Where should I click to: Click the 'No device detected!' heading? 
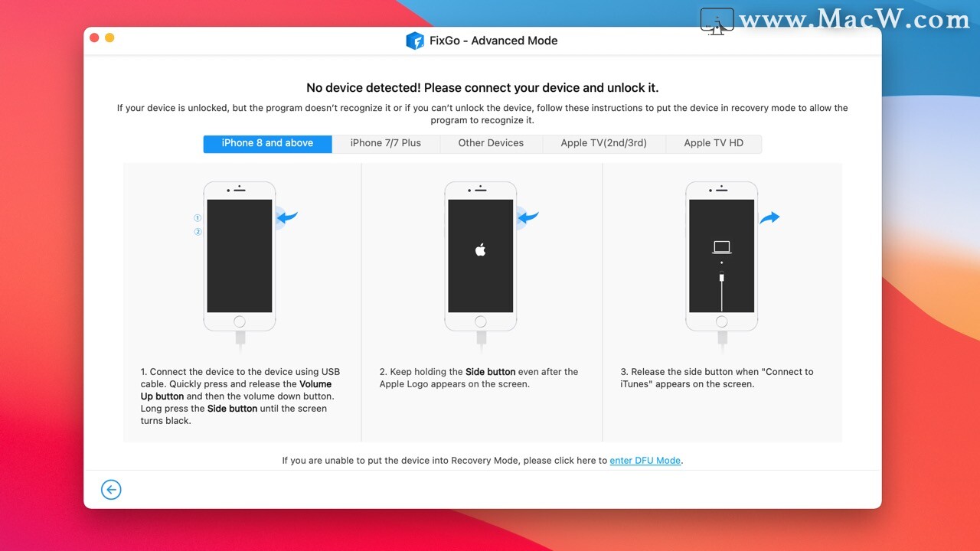tap(482, 88)
